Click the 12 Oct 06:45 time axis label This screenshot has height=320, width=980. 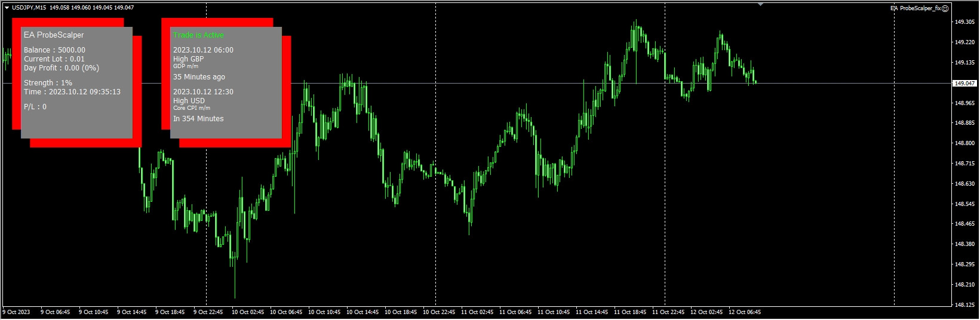pyautogui.click(x=745, y=312)
